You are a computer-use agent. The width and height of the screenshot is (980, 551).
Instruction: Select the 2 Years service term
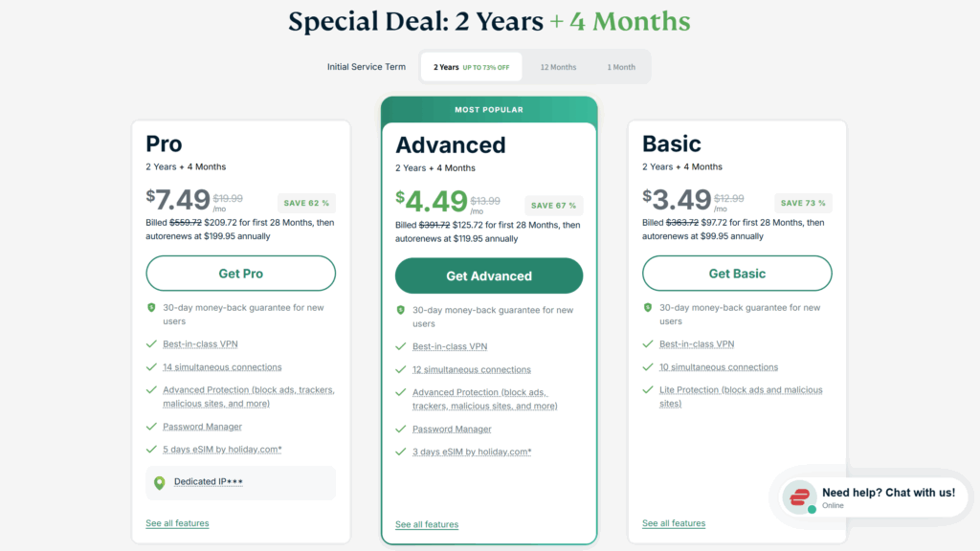pos(471,67)
